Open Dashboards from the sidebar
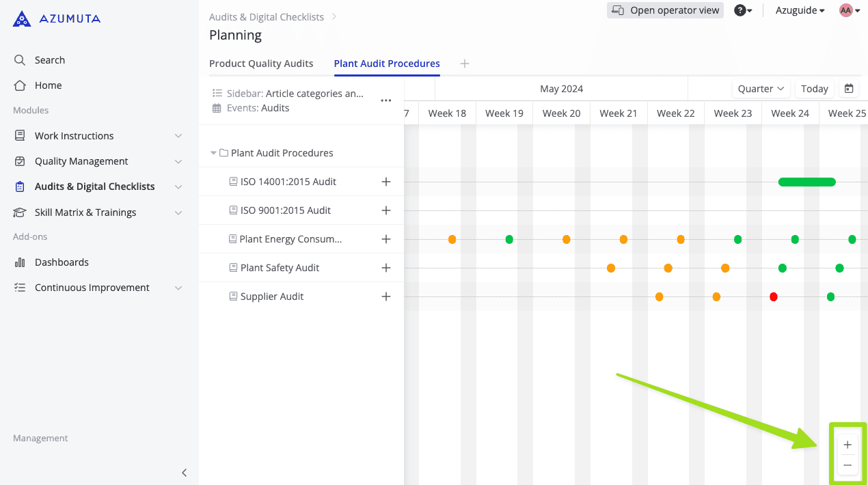868x485 pixels. click(x=62, y=262)
